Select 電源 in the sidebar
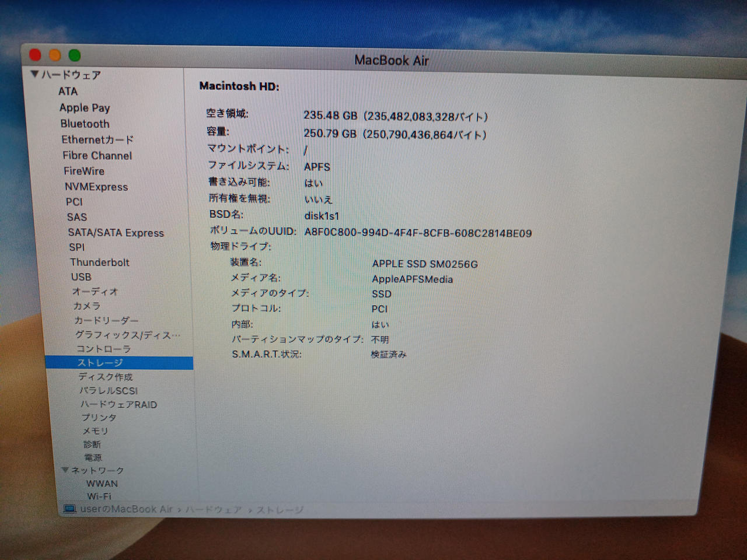The height and width of the screenshot is (560, 747). click(x=93, y=457)
